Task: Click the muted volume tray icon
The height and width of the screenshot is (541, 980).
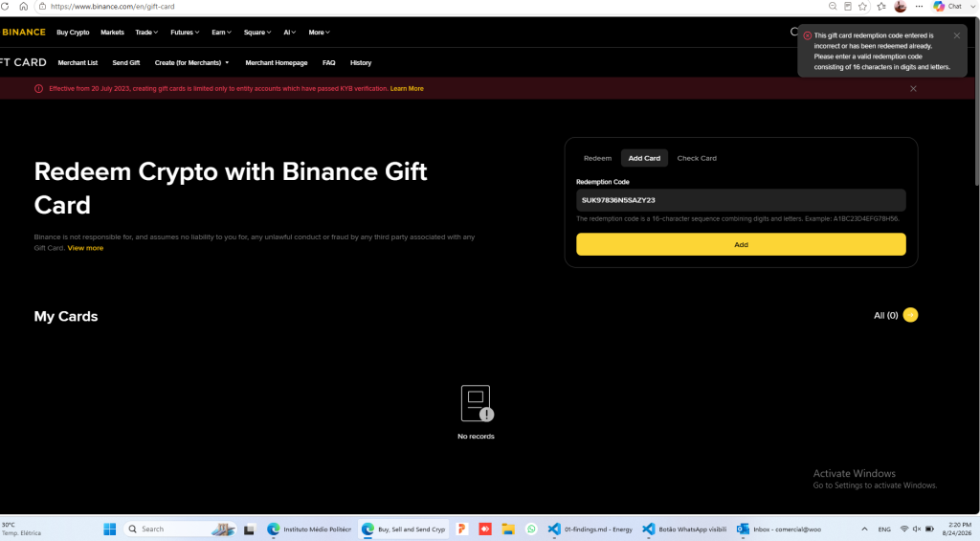Action: coord(917,530)
